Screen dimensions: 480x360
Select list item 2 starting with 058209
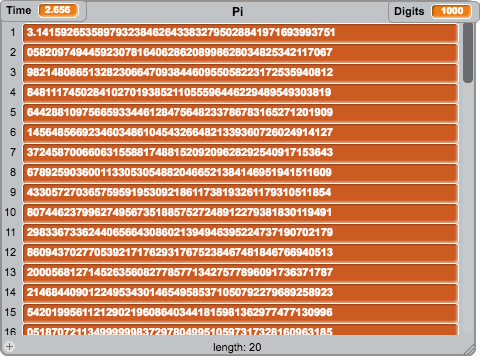click(241, 53)
